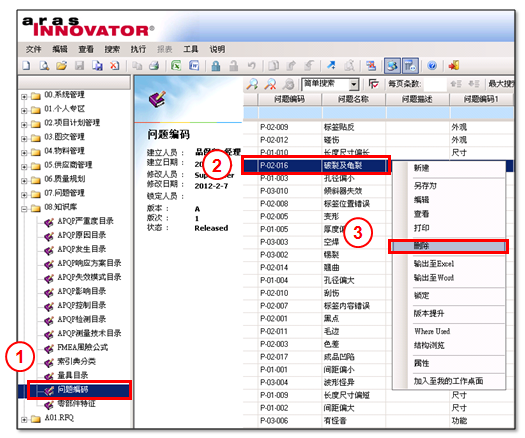
Task: Select APQP原因目录 in the tree
Action: 81,235
